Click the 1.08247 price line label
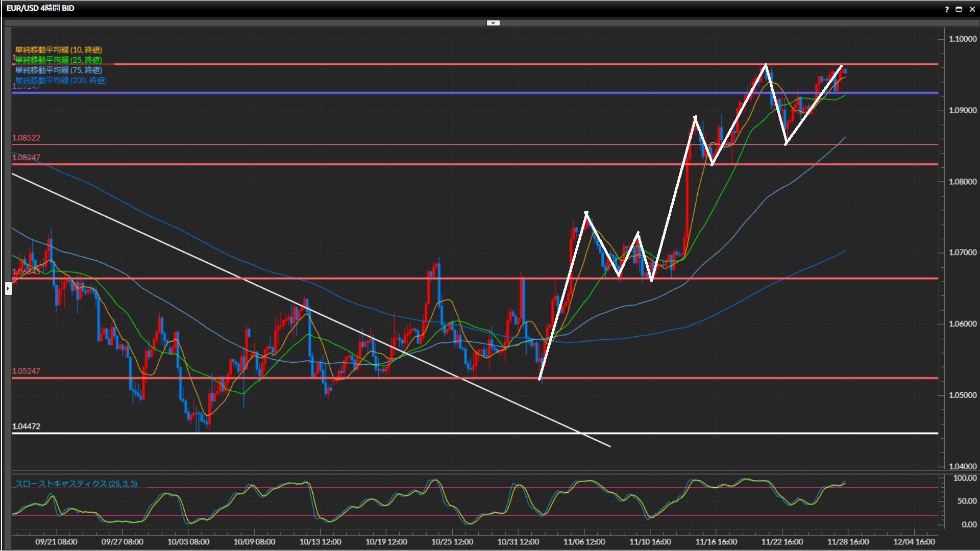The width and height of the screenshot is (980, 551). click(x=26, y=158)
